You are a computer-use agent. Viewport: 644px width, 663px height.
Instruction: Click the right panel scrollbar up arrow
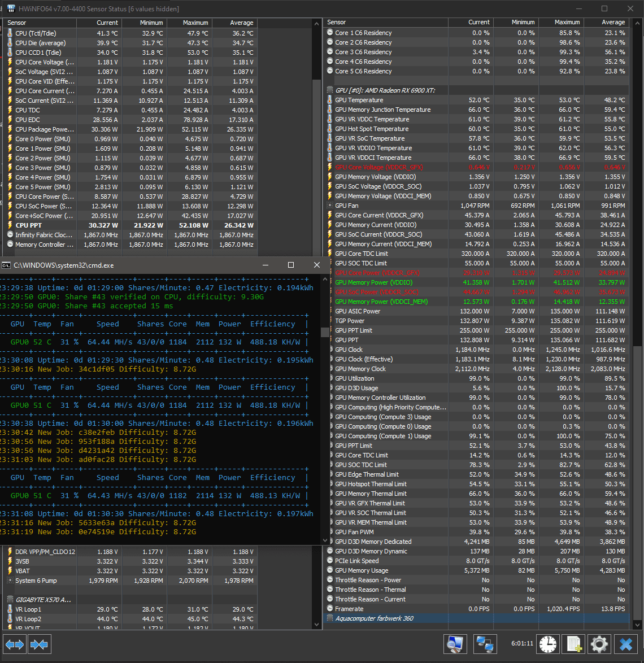tap(638, 24)
